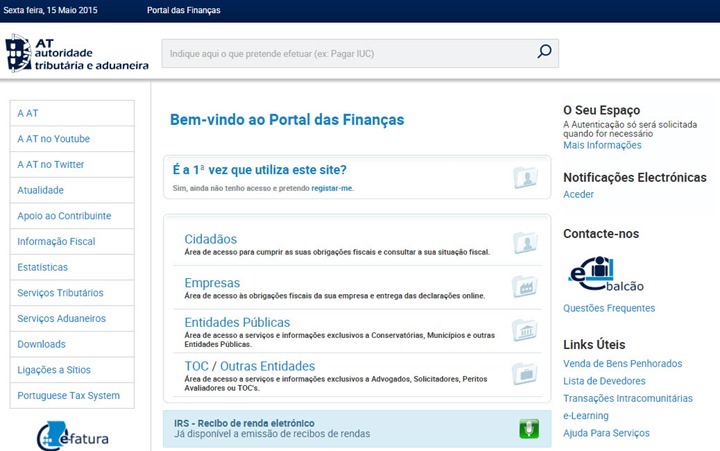This screenshot has height=451, width=720.
Task: Click the green microphone icon in IRS banner
Action: (x=529, y=429)
